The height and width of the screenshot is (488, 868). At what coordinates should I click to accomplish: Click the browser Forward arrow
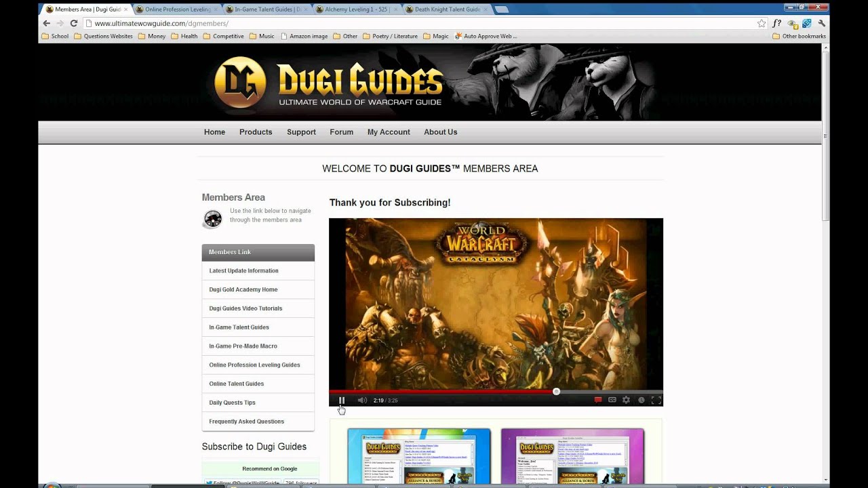[60, 23]
